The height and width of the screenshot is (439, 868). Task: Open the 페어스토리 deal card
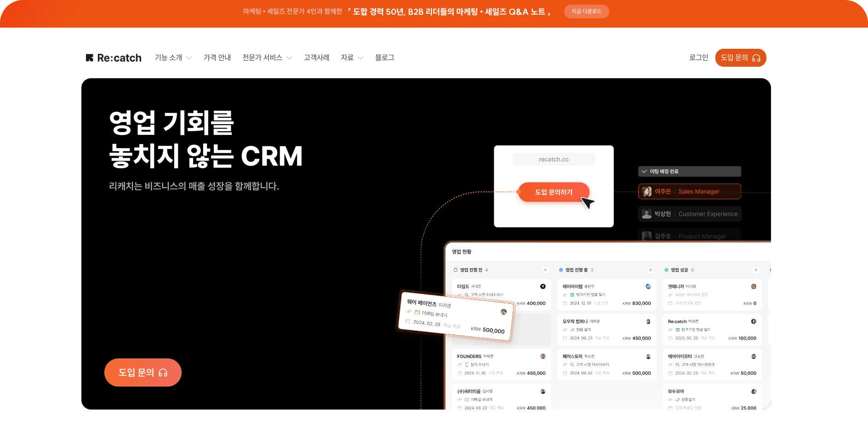click(607, 364)
